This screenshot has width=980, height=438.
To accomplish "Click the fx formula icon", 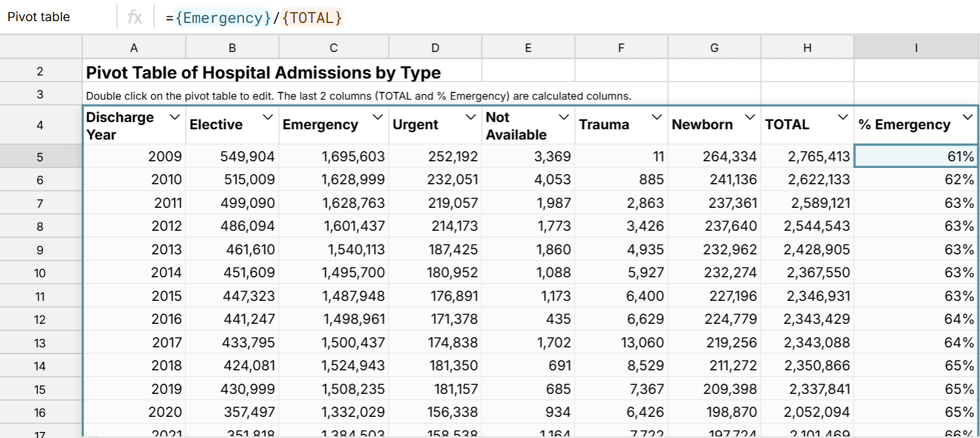I will (135, 18).
